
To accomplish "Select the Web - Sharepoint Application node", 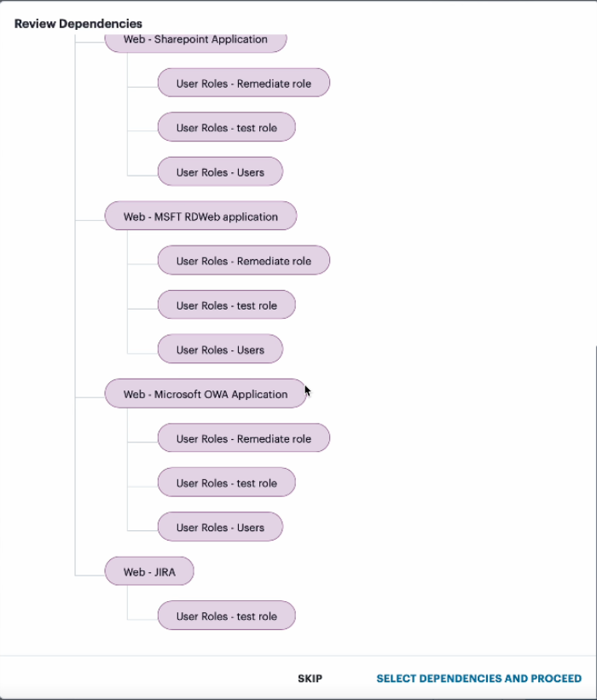I will tap(195, 40).
